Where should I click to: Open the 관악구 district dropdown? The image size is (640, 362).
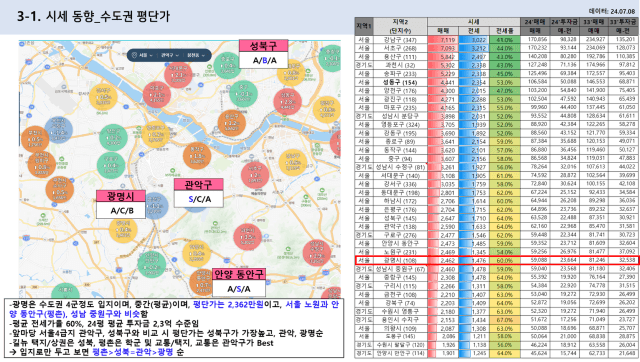click(170, 55)
